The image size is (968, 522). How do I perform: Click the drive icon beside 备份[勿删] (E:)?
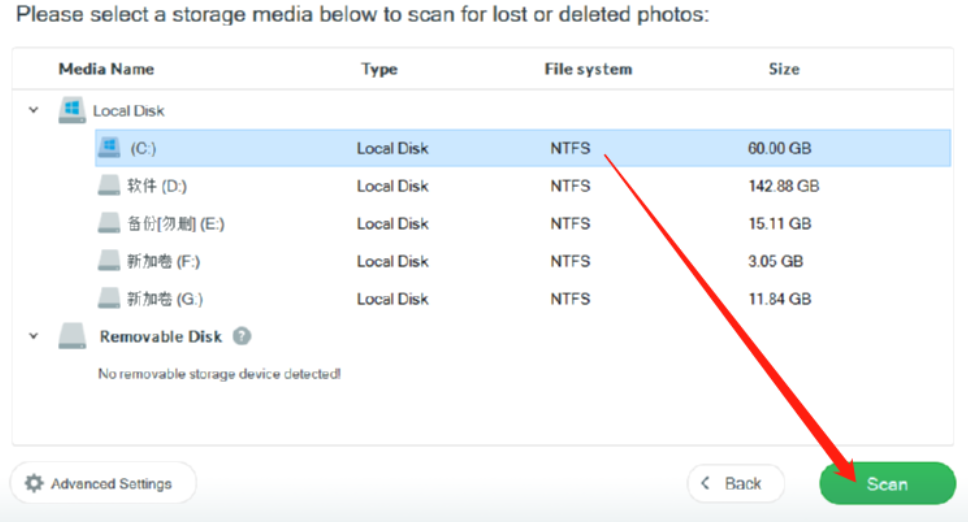[109, 224]
